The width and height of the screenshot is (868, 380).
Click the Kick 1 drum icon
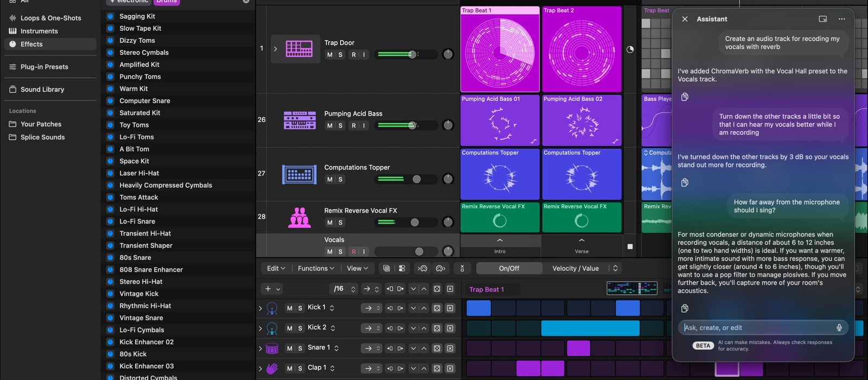272,308
